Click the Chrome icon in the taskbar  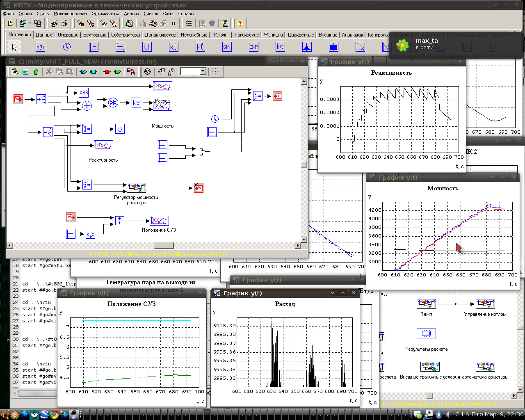(54, 415)
